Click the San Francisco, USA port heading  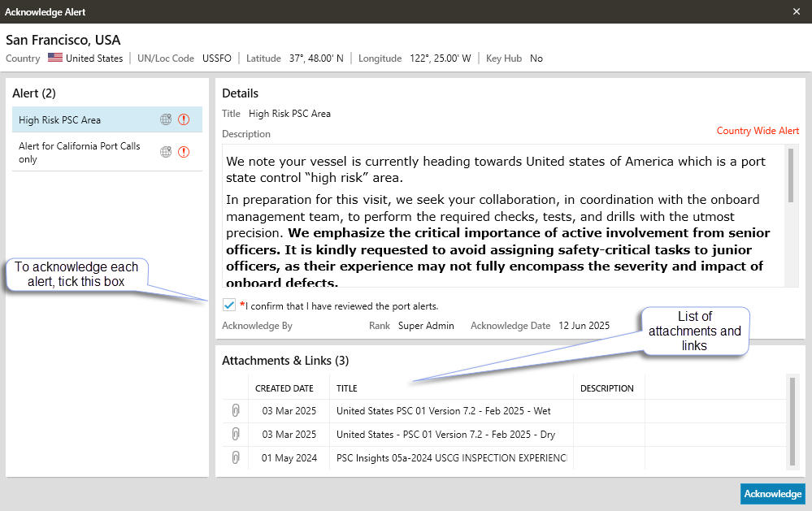pos(63,40)
